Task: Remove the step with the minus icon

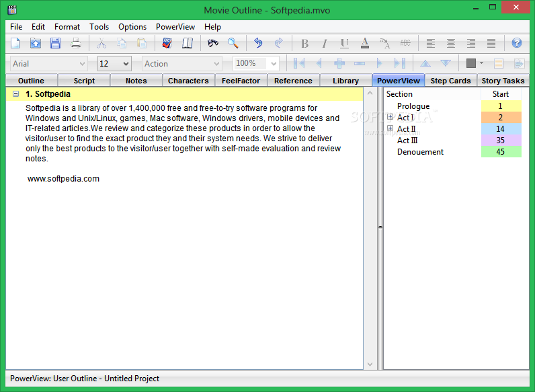Action: pos(360,63)
